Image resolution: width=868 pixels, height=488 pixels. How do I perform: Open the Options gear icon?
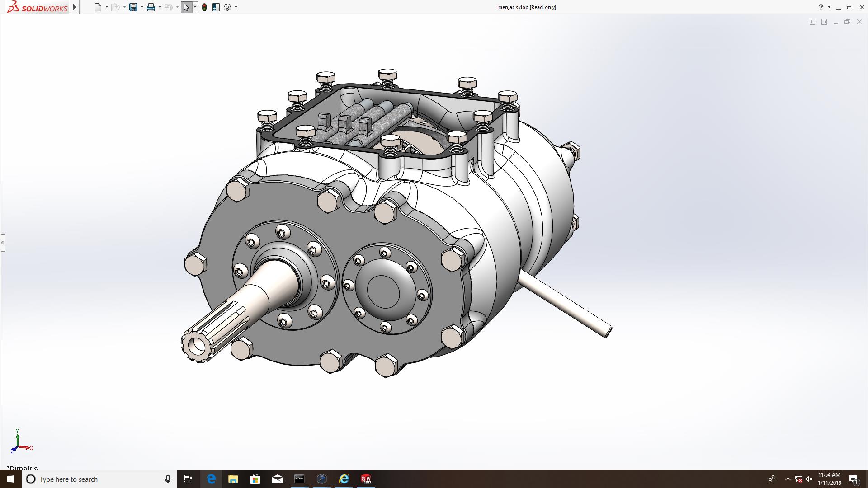coord(227,7)
